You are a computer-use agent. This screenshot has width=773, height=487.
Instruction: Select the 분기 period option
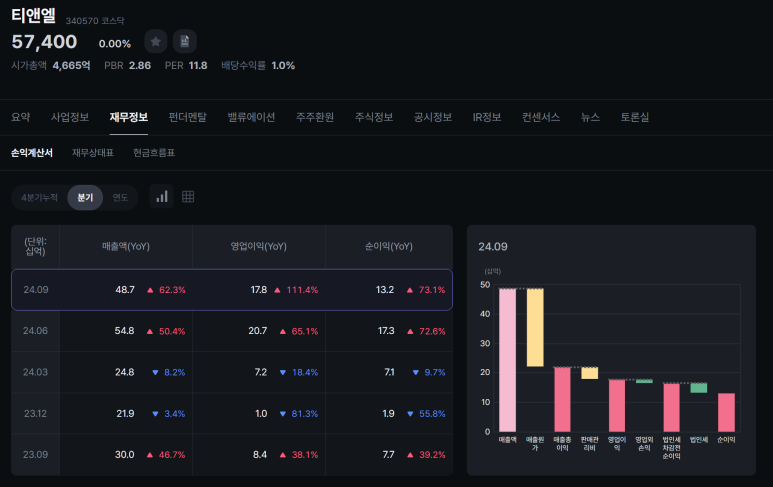(85, 198)
